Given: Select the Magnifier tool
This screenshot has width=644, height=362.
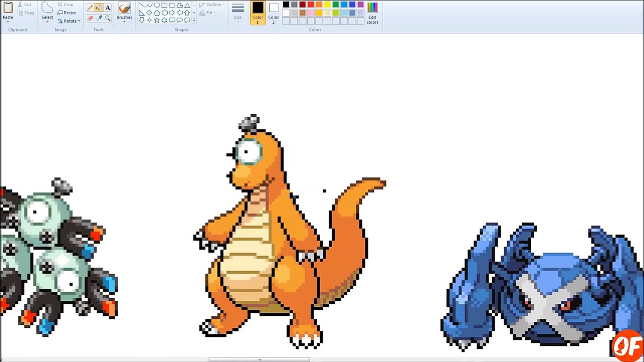Looking at the screenshot, I should 108,18.
